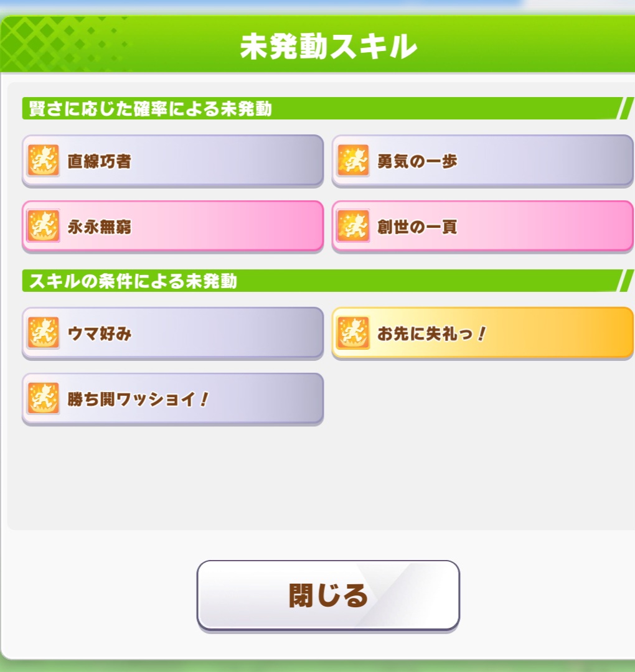Tap the pink 永永無窮 skill name

pos(100,226)
